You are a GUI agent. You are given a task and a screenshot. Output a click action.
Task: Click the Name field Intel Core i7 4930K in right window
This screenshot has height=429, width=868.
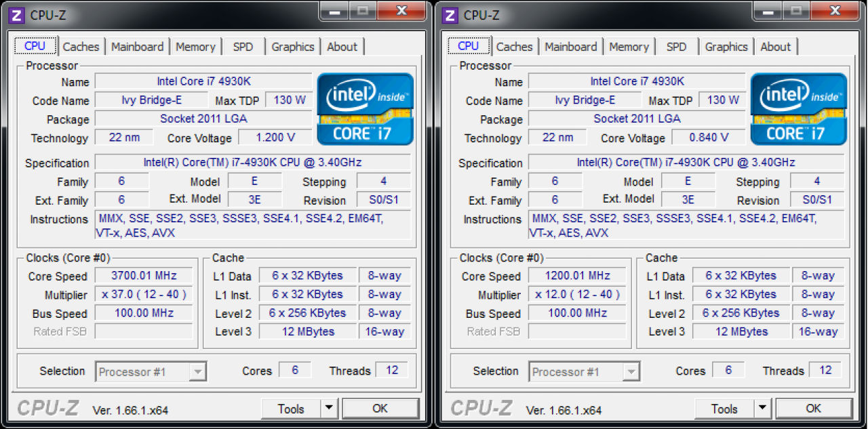[637, 81]
